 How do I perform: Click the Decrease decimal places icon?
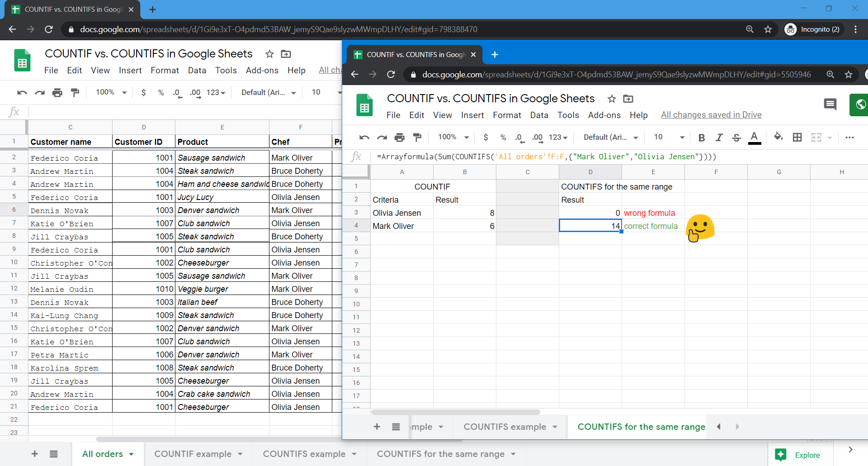(x=519, y=138)
